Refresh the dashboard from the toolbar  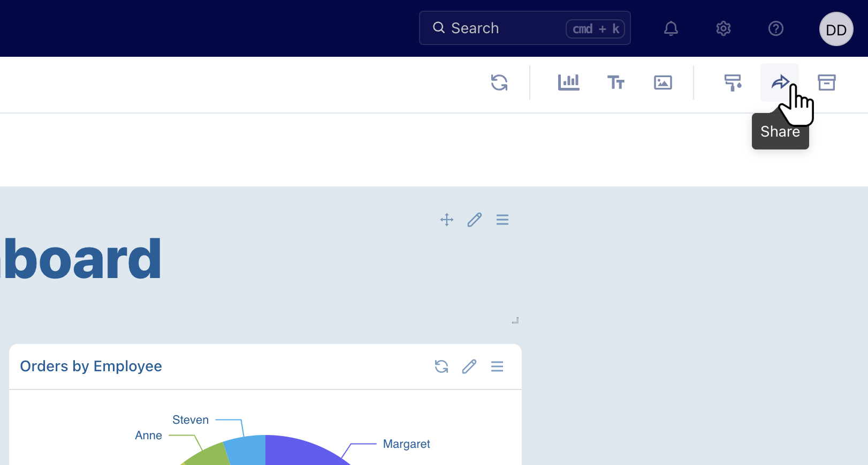point(499,82)
